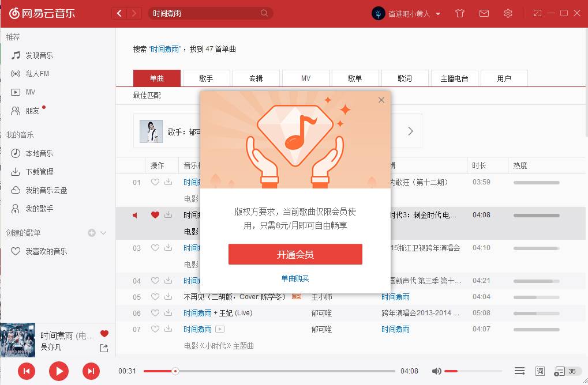Play the previous track

tap(27, 371)
